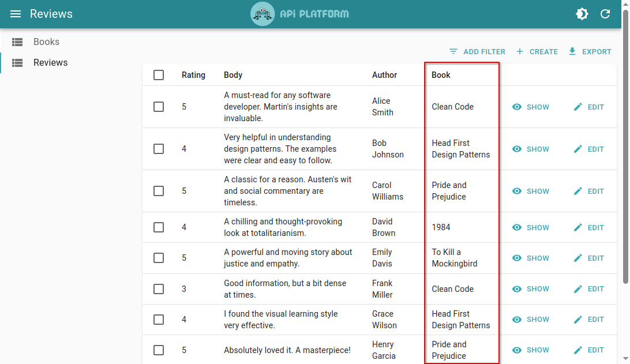Click the pencil icon in Bob Johnson row
630x364 pixels.
(577, 149)
